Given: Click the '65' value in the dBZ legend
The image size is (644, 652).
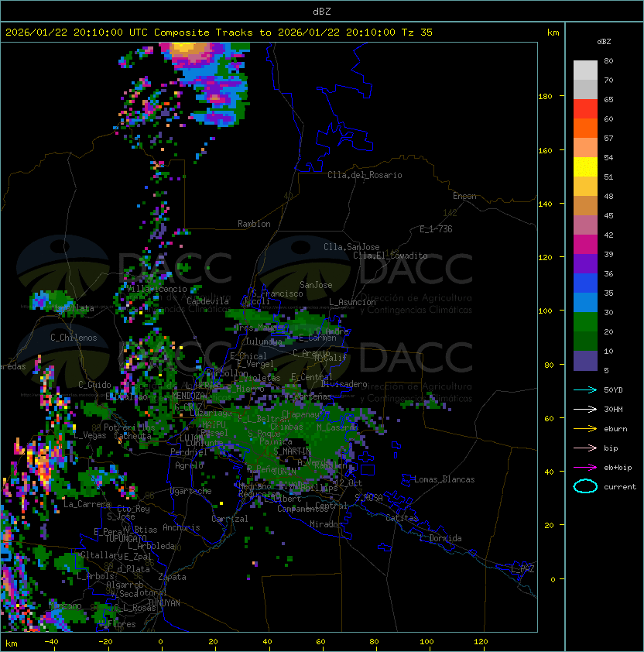Looking at the screenshot, I should (x=608, y=99).
